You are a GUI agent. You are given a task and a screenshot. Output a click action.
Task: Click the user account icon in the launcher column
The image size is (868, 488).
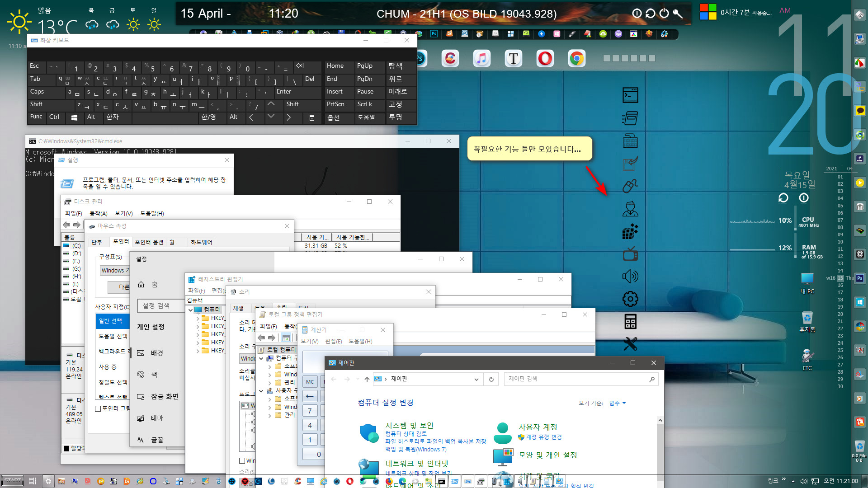630,209
